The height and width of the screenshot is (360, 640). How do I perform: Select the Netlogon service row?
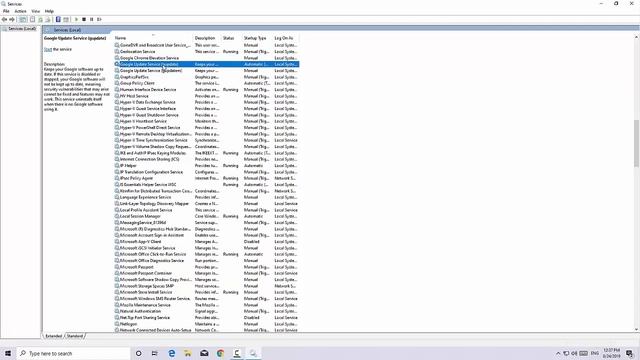pos(207,324)
